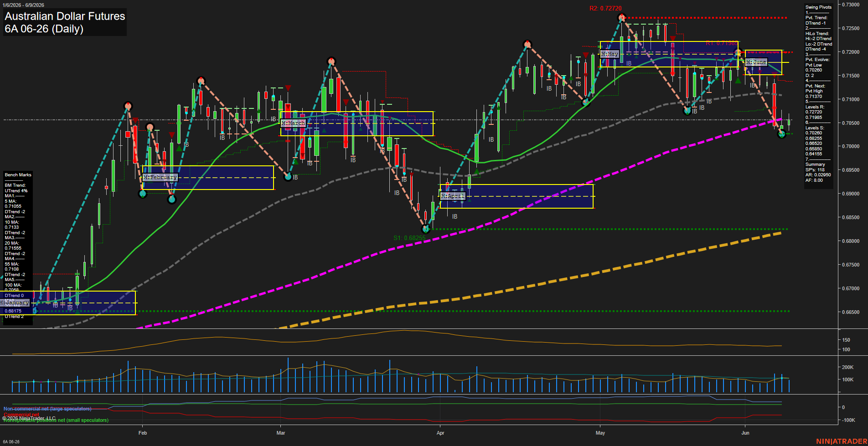Click the '20 MA:' label in Bench Marks
The width and height of the screenshot is (868, 446).
(x=12, y=243)
